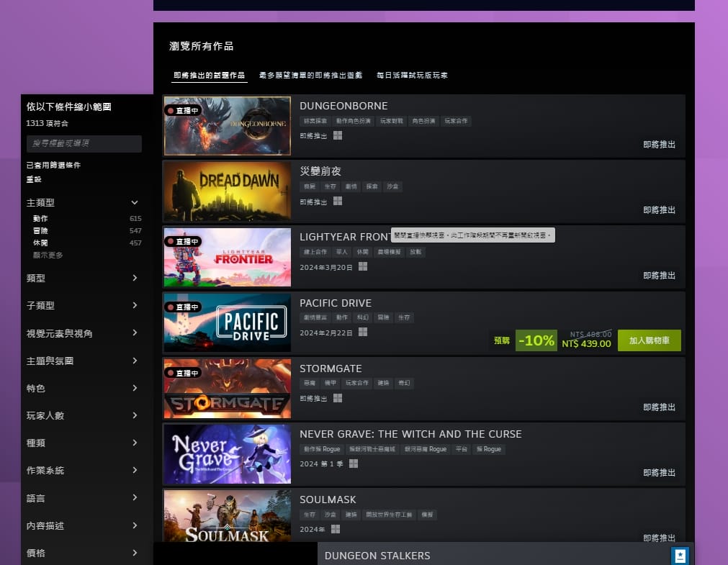Click 線上合作 tag under Lightyear Frontier
The width and height of the screenshot is (728, 565).
click(x=315, y=252)
